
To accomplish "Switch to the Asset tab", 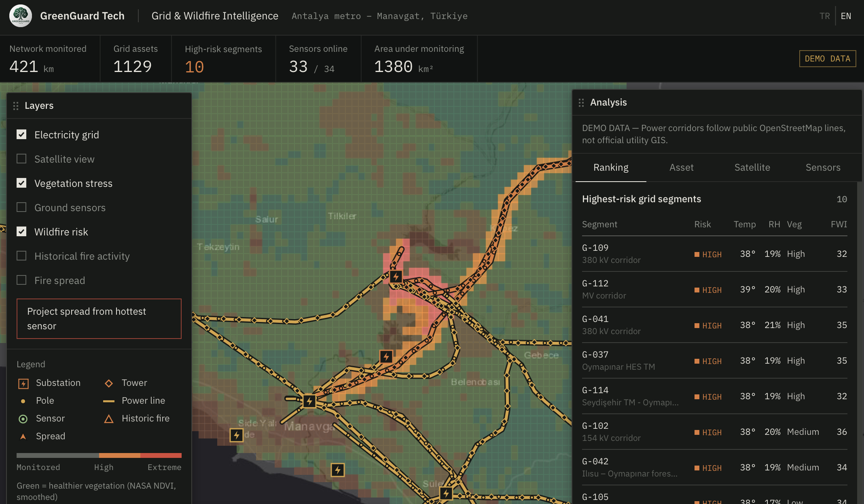I will tap(681, 167).
